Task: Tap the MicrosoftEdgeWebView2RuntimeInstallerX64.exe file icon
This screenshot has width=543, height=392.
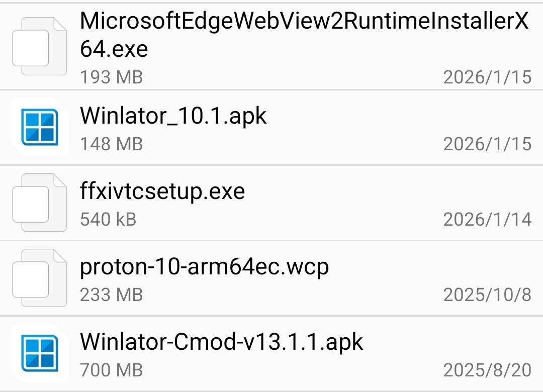Action: 40,46
